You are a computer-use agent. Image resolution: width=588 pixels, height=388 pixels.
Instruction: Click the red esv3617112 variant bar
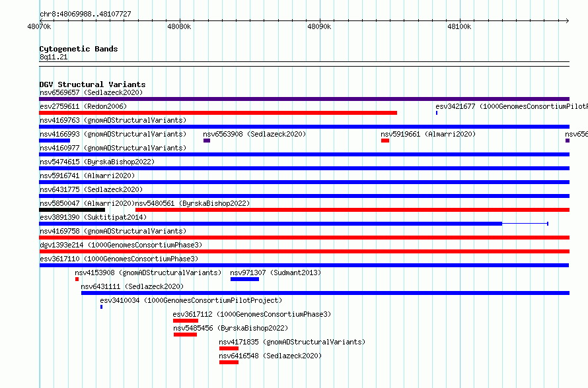pyautogui.click(x=186, y=321)
